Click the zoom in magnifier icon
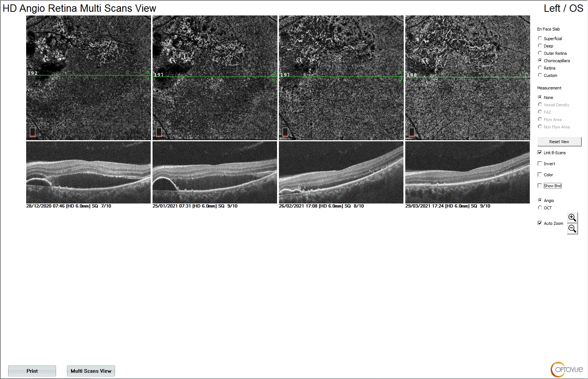The height and width of the screenshot is (379, 588). (572, 217)
